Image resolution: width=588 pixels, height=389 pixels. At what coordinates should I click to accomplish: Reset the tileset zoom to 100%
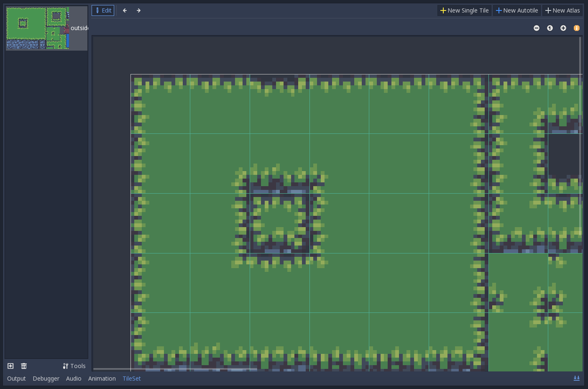pos(550,28)
